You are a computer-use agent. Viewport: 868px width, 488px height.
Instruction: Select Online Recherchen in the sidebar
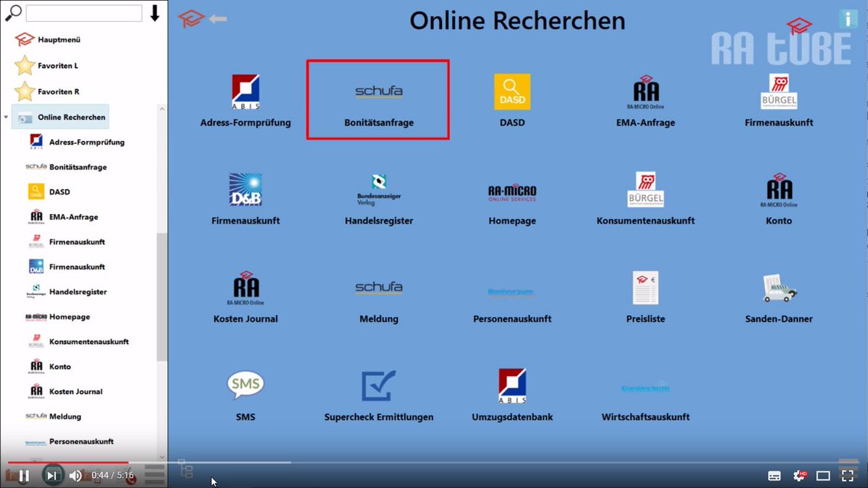61,117
